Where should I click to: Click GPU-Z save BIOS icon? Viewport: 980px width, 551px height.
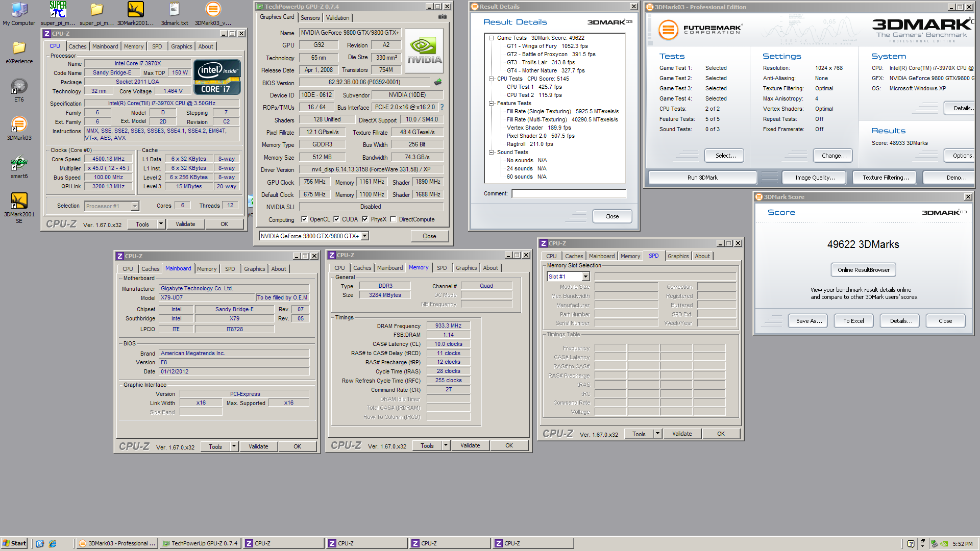click(x=438, y=82)
